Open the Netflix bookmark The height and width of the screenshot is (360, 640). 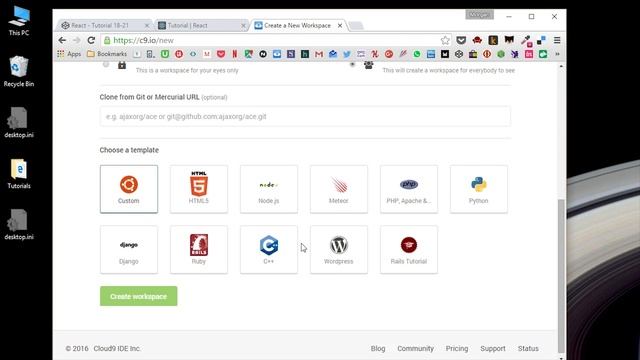click(235, 54)
